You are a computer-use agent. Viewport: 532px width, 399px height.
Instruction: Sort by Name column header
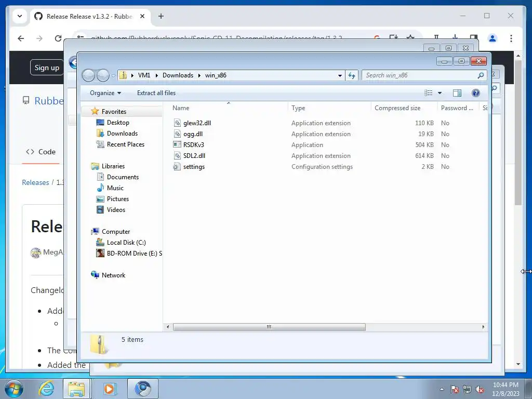click(x=229, y=108)
